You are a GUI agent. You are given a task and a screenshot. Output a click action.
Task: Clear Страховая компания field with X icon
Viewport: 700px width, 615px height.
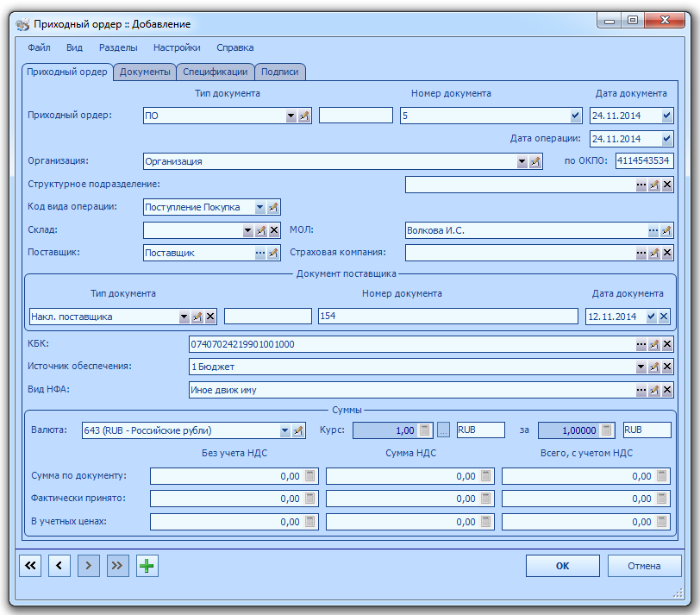click(667, 254)
